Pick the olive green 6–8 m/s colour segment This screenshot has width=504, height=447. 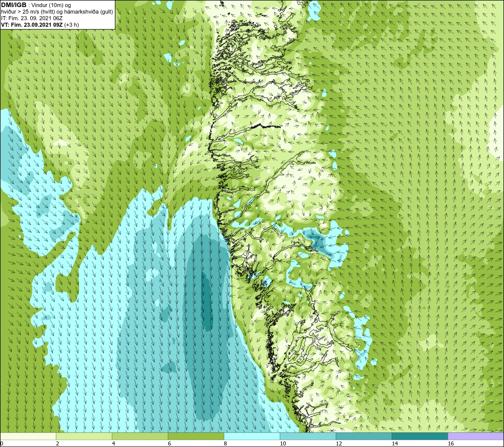pyautogui.click(x=196, y=436)
